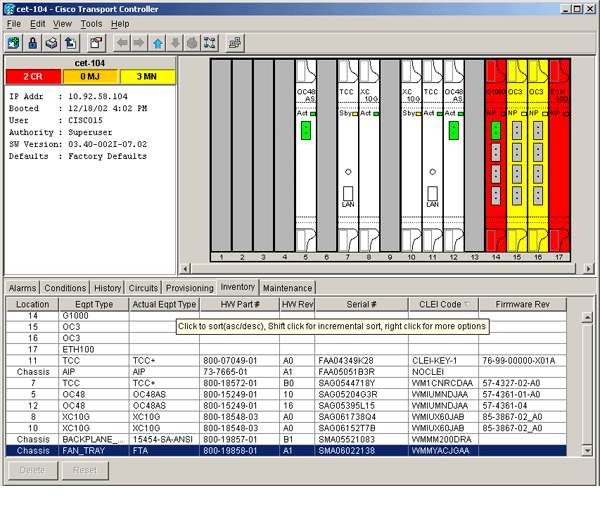Click the orange 0 MJ alarm indicator
This screenshot has height=505, width=600.
pyautogui.click(x=90, y=77)
